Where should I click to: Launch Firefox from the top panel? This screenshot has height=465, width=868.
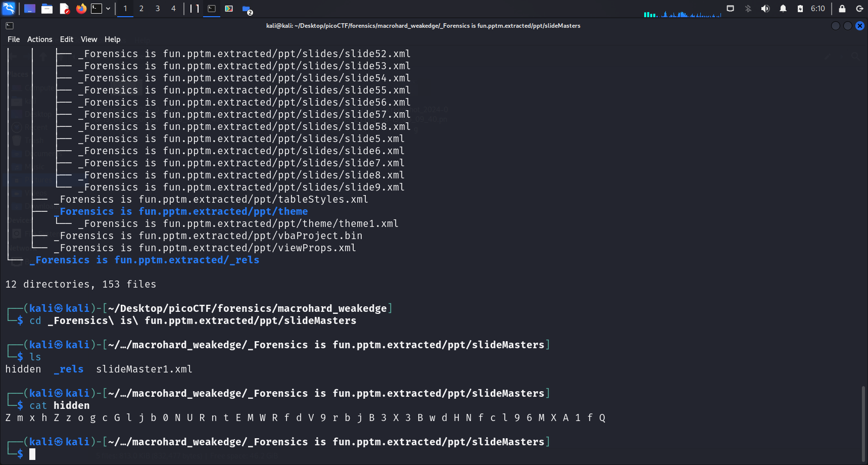[81, 9]
